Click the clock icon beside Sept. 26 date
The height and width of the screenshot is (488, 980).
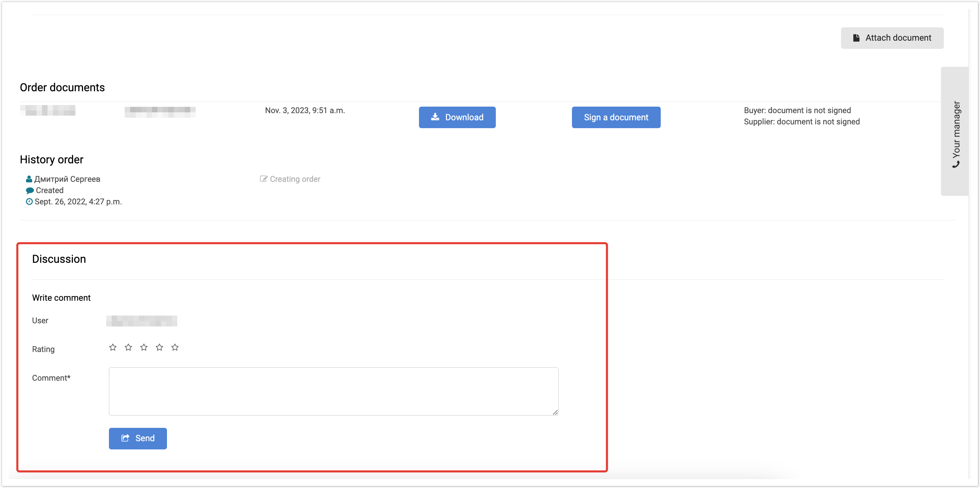tap(29, 202)
